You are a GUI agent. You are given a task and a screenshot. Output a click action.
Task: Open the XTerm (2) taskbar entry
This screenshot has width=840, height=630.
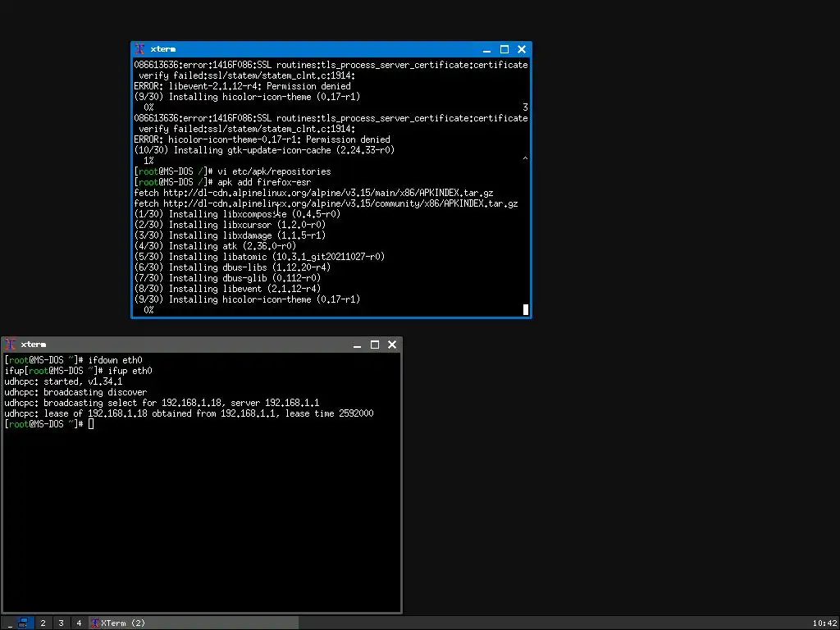click(x=194, y=623)
